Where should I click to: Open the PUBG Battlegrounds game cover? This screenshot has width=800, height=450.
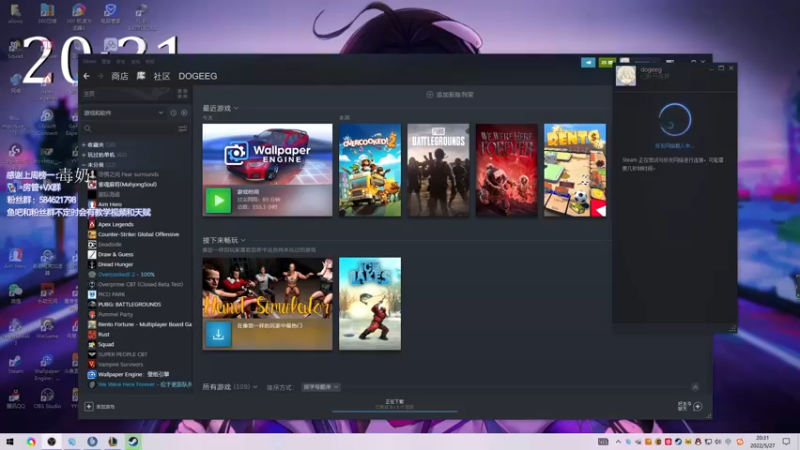click(438, 170)
